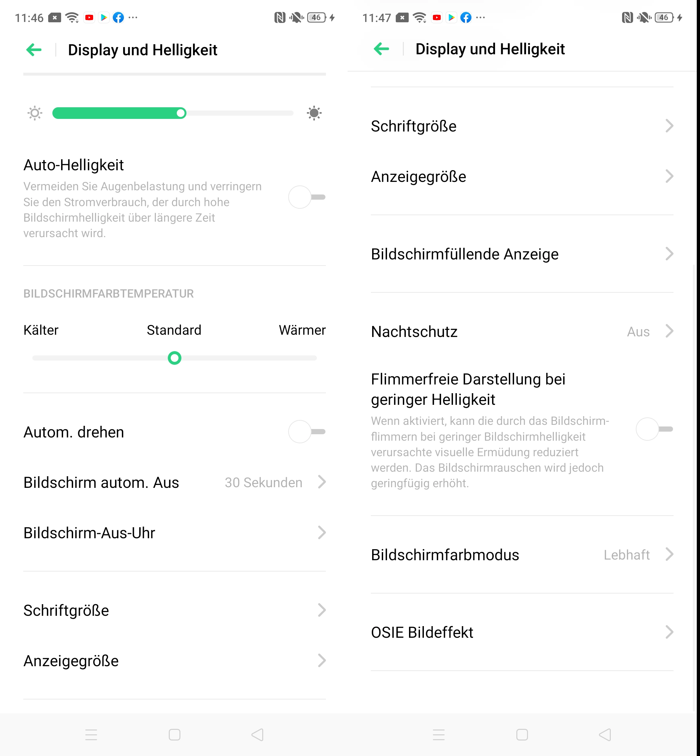Tap right screen's home square navigation icon
The image size is (700, 756).
(x=522, y=735)
